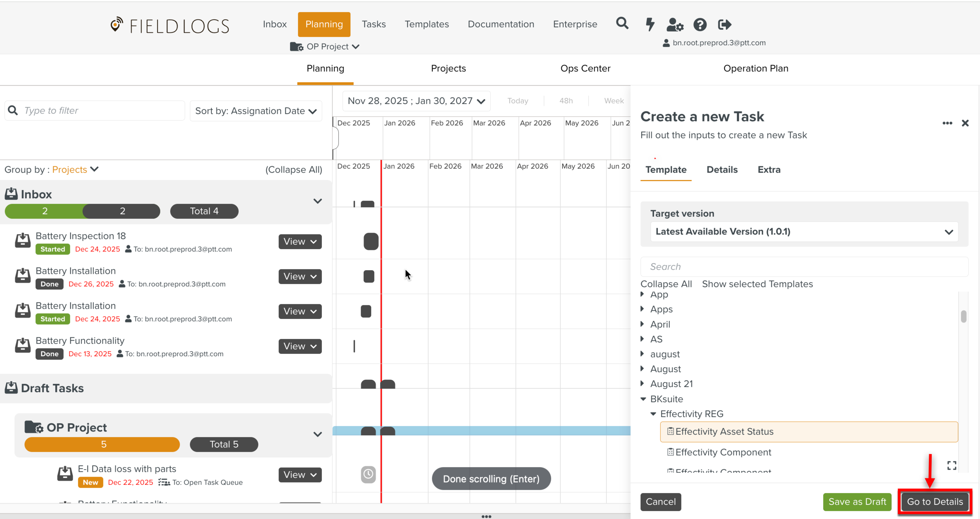Open the Target version dropdown

(804, 232)
